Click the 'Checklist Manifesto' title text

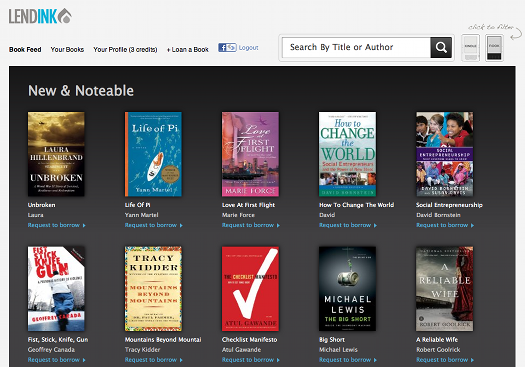[249, 340]
